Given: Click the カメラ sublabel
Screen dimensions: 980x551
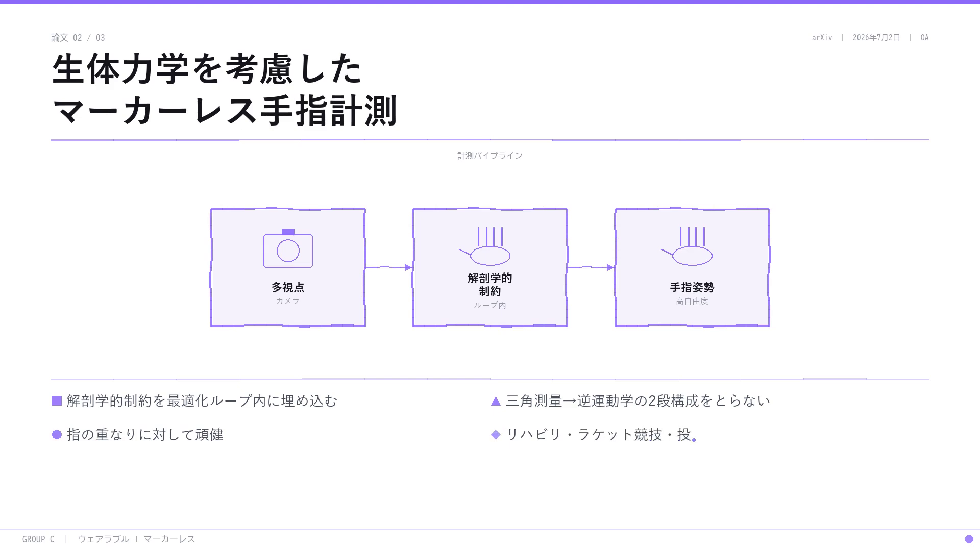Looking at the screenshot, I should (288, 301).
